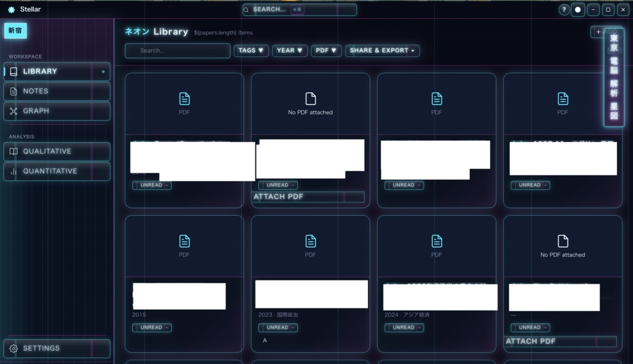The height and width of the screenshot is (364, 633).
Task: Click the Quantitative bar chart icon
Action: click(x=14, y=171)
